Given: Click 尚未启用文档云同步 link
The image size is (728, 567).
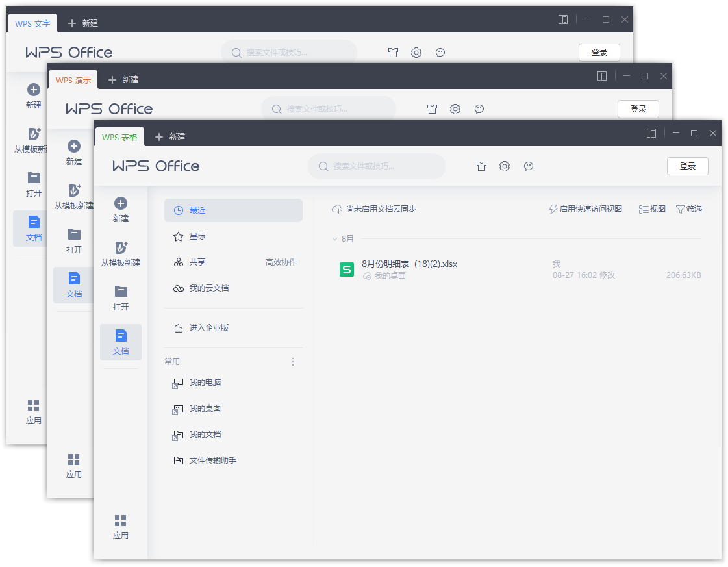Looking at the screenshot, I should pos(374,209).
